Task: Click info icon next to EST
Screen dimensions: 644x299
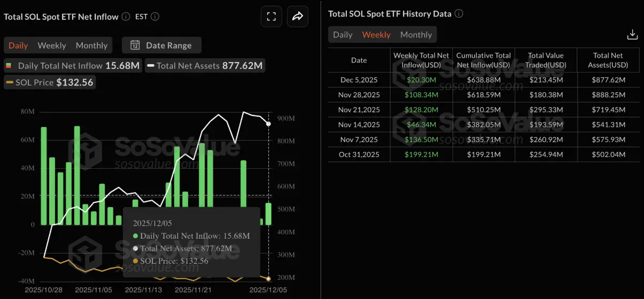Action: click(154, 17)
